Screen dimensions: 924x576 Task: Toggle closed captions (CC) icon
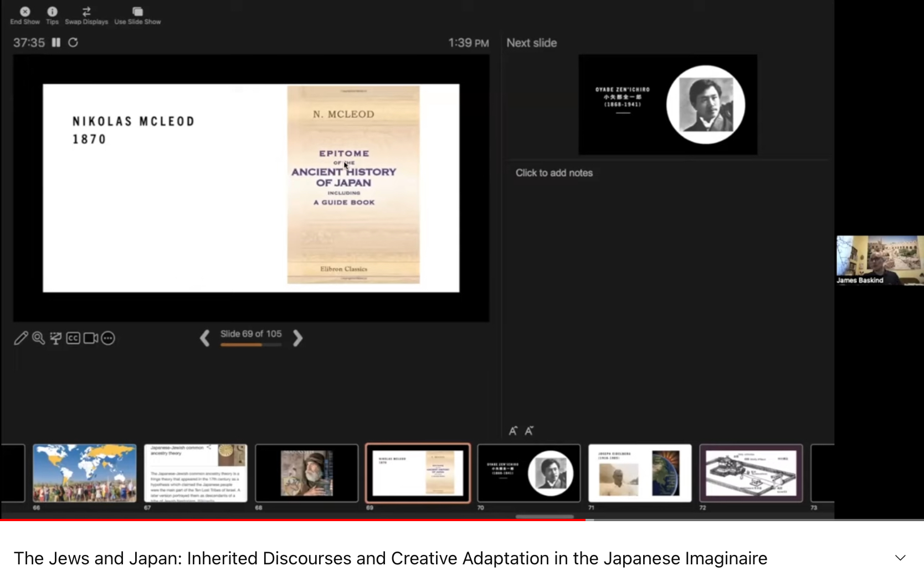[x=73, y=338]
